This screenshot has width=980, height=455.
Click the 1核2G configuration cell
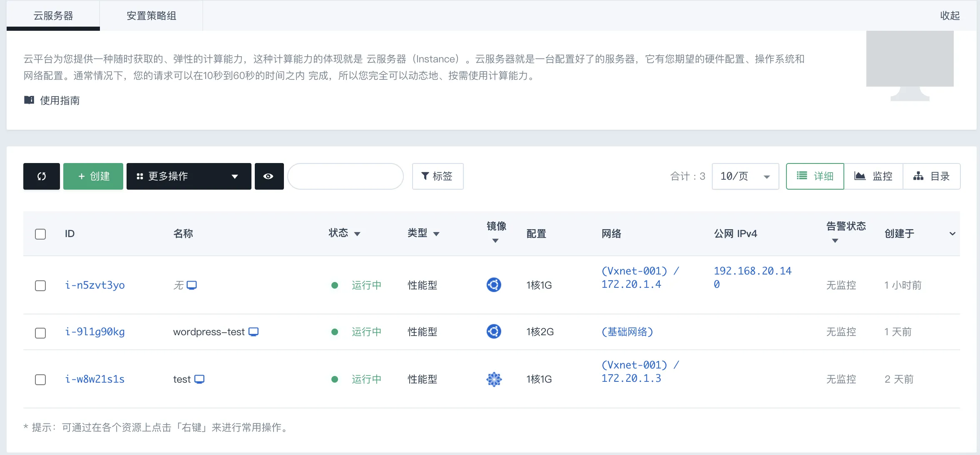540,332
